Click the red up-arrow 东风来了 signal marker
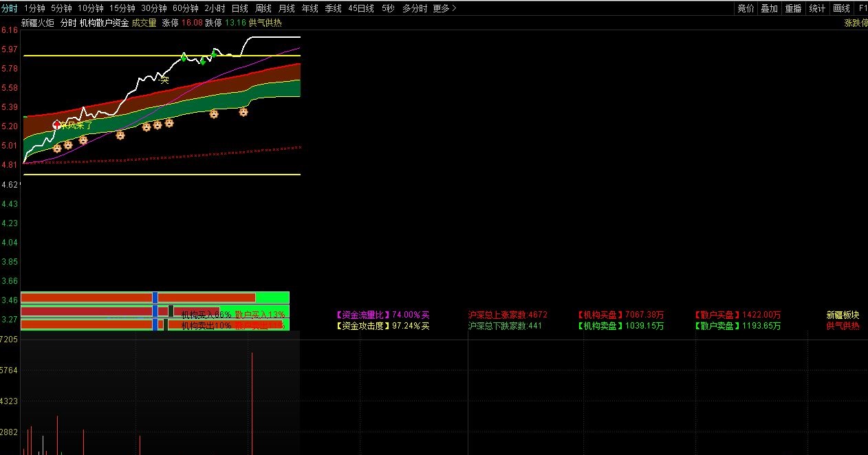The height and width of the screenshot is (455, 868). point(57,125)
